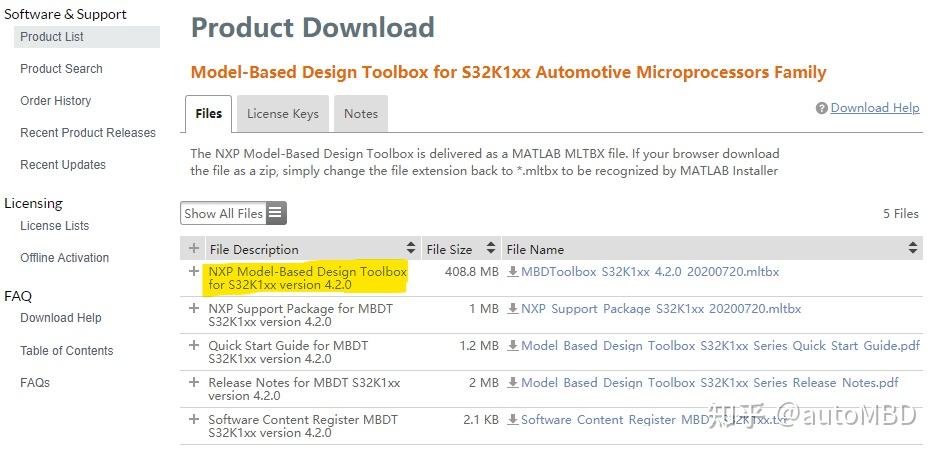
Task: Download Model Based Design Toolbox Quick Start Guide.pdf
Action: coord(720,346)
